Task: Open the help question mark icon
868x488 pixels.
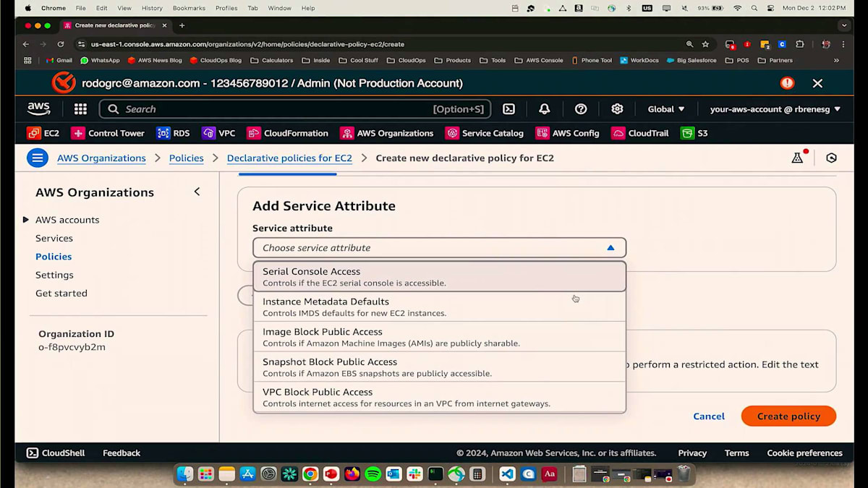Action: (x=581, y=109)
